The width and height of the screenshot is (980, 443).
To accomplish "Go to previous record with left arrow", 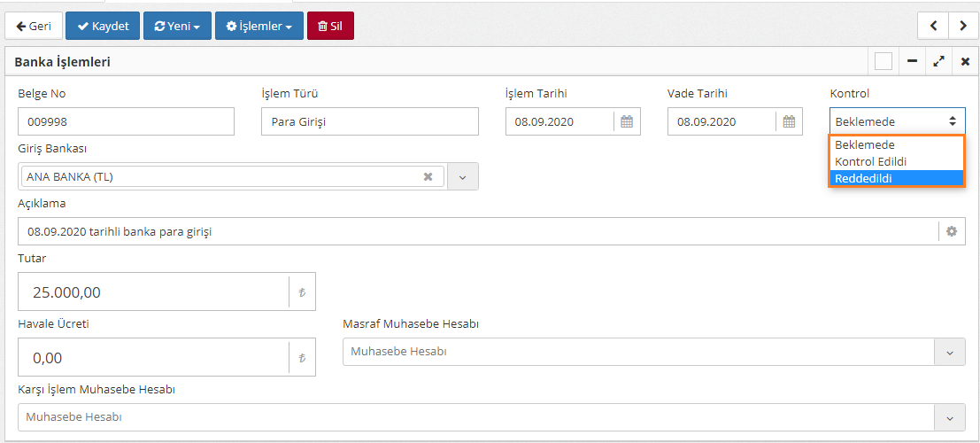I will (x=933, y=26).
